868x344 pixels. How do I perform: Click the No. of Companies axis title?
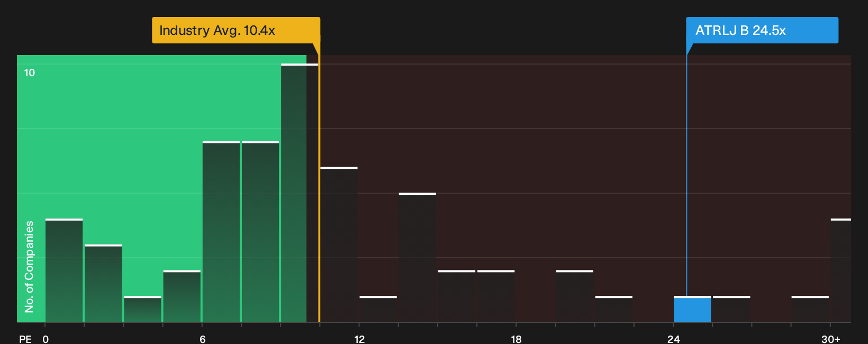[x=29, y=267]
